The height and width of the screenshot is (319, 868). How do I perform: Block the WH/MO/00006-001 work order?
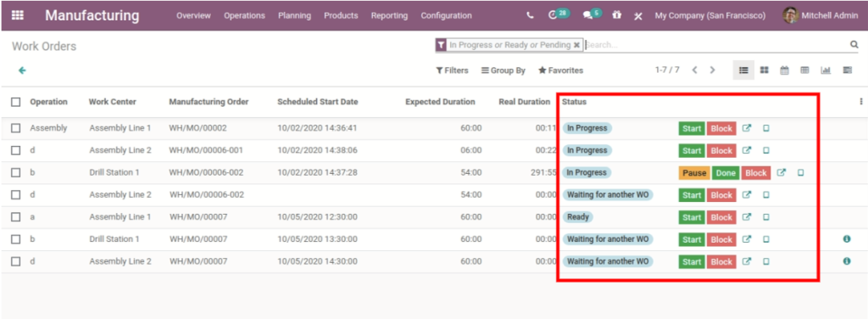(721, 151)
